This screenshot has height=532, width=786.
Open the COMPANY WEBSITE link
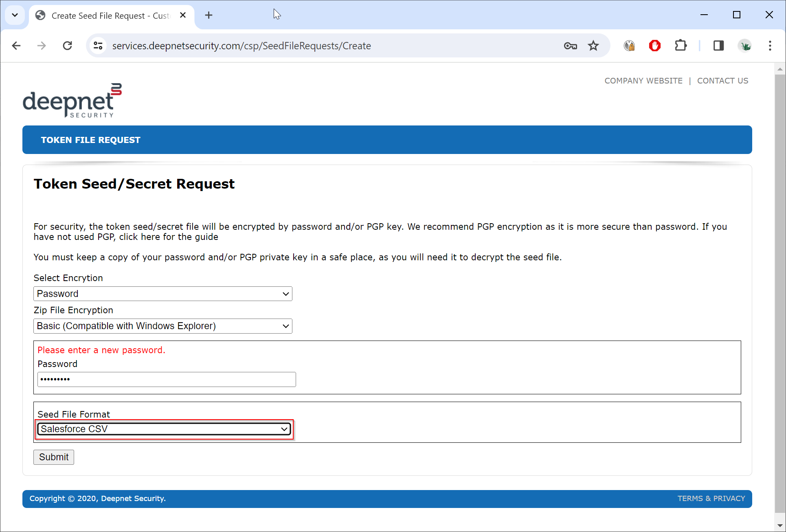click(643, 81)
